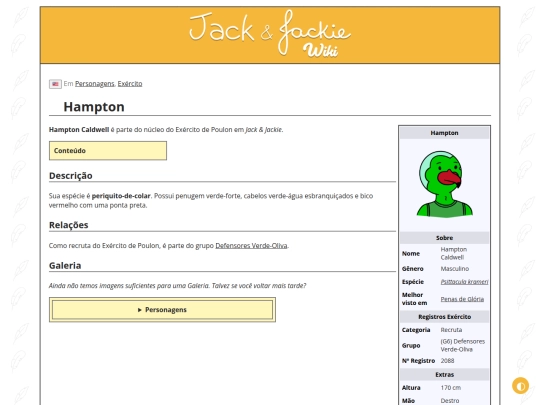Click the Masculino gender value
Image resolution: width=540 pixels, height=405 pixels.
tap(455, 269)
